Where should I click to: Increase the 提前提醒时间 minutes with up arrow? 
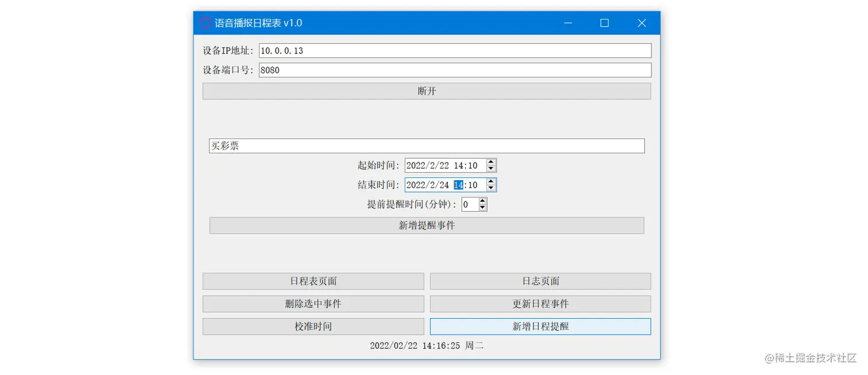click(x=483, y=201)
